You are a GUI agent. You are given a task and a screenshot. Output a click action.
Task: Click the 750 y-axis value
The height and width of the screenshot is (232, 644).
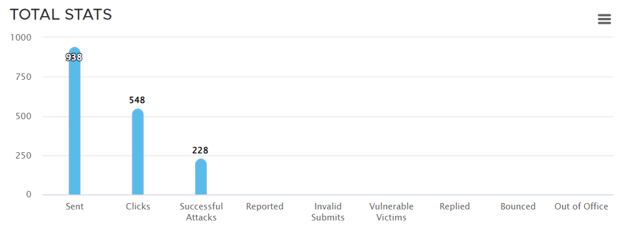[x=23, y=77]
